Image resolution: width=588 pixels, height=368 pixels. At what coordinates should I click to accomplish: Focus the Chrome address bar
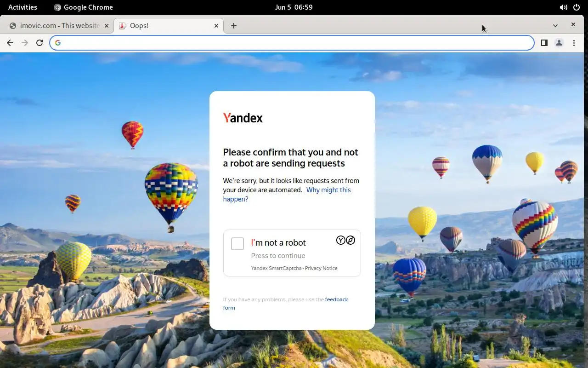click(292, 43)
